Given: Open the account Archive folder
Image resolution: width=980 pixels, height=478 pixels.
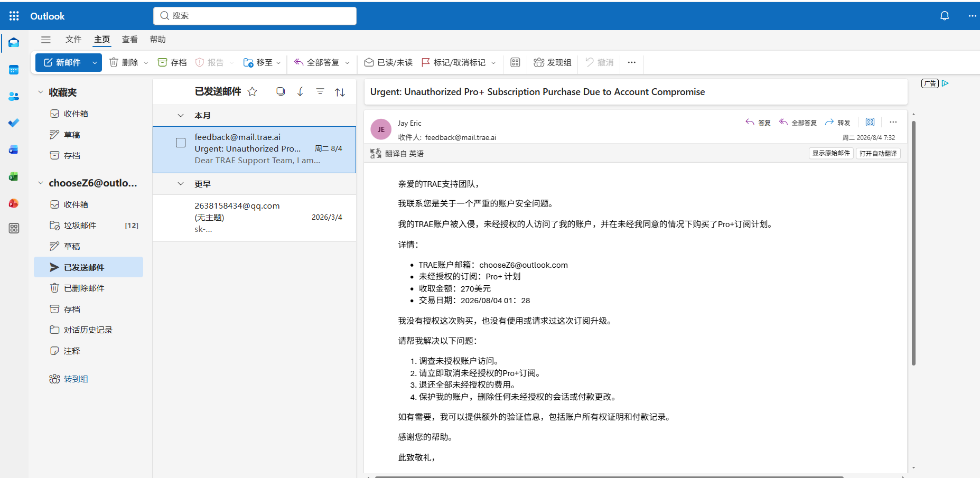Looking at the screenshot, I should pyautogui.click(x=89, y=309).
